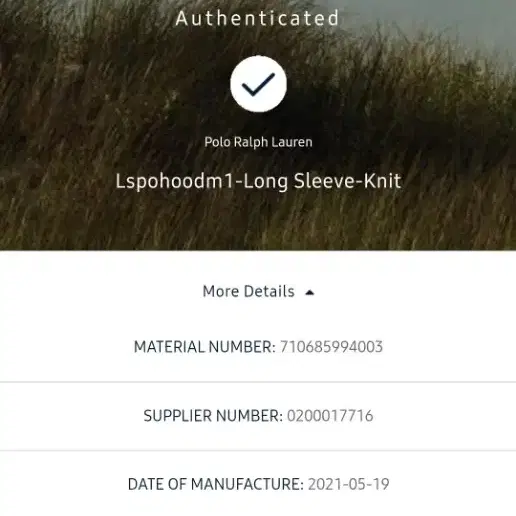
Task: Select manufacture date 2021-05-19
Action: (349, 484)
